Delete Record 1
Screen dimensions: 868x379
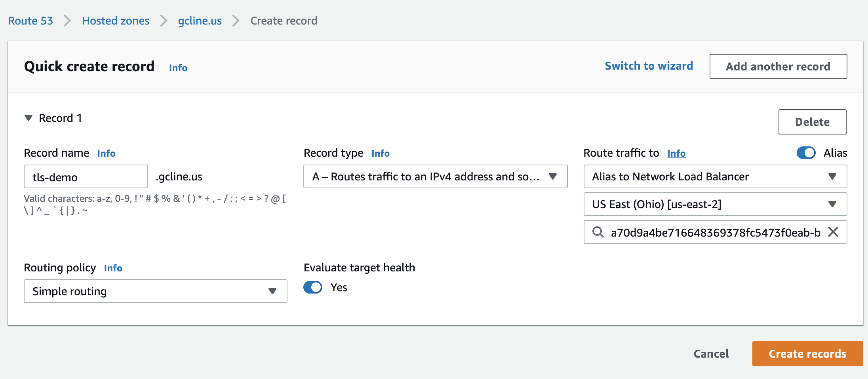point(812,122)
